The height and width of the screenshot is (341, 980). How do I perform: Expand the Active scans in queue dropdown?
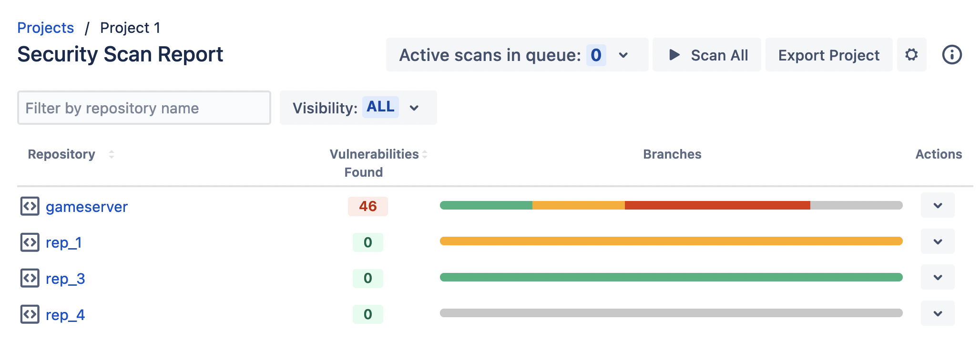(x=623, y=55)
